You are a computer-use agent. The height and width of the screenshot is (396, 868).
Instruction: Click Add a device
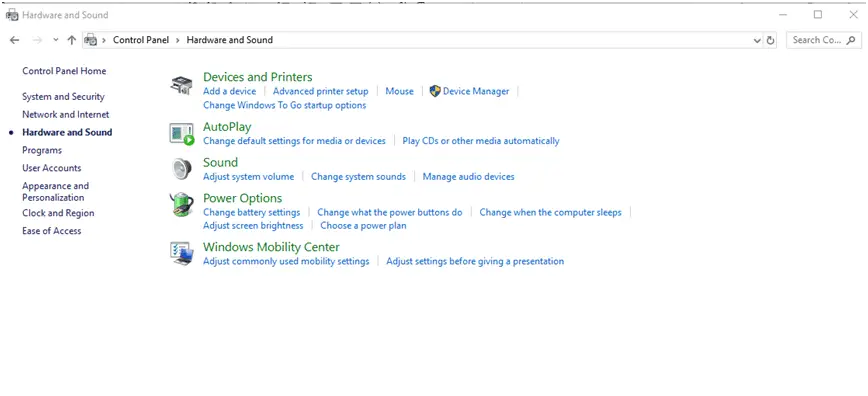(230, 91)
